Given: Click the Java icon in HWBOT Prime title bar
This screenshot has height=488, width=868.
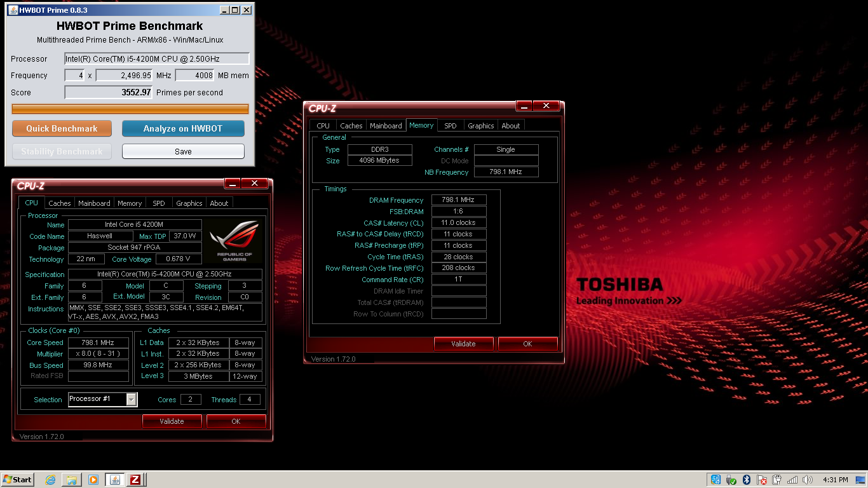Looking at the screenshot, I should [x=13, y=10].
